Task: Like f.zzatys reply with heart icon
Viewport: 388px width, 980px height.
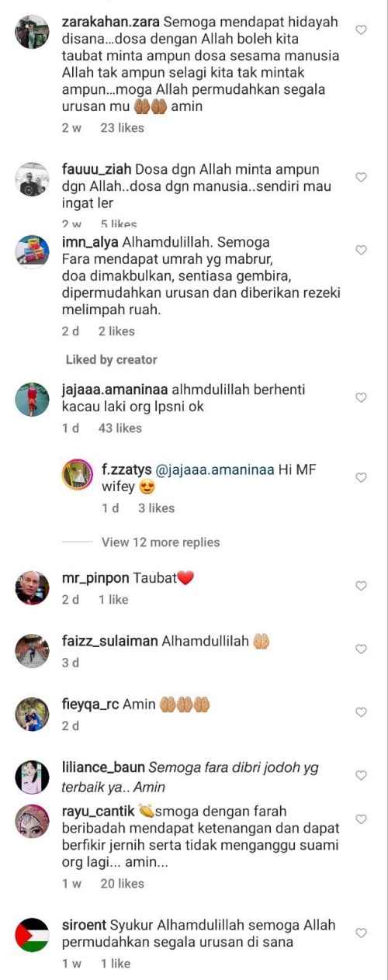Action: pyautogui.click(x=361, y=477)
